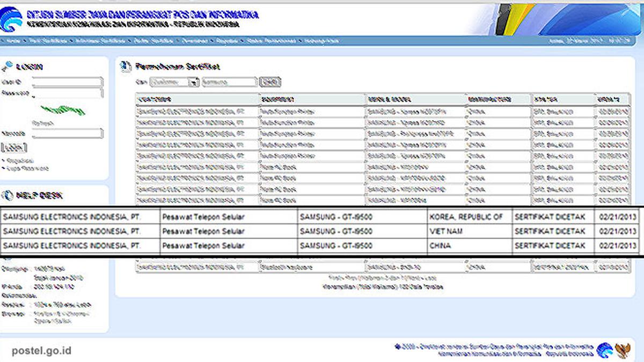Focus the User ID input field
The height and width of the screenshot is (362, 644).
[x=68, y=82]
